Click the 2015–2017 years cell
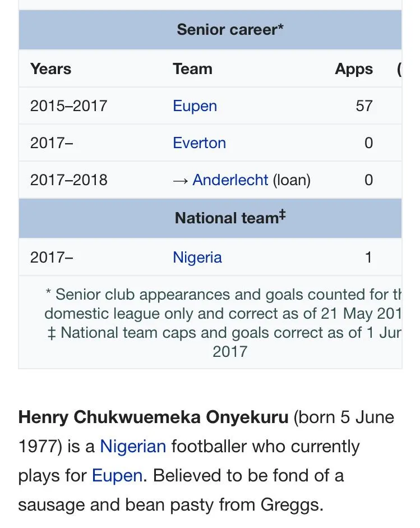 [68, 106]
